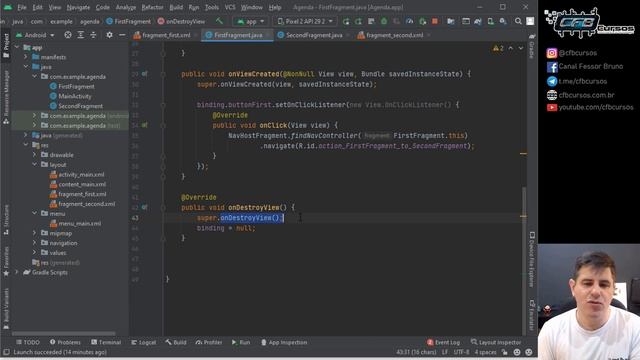Open the File menu

coord(22,7)
